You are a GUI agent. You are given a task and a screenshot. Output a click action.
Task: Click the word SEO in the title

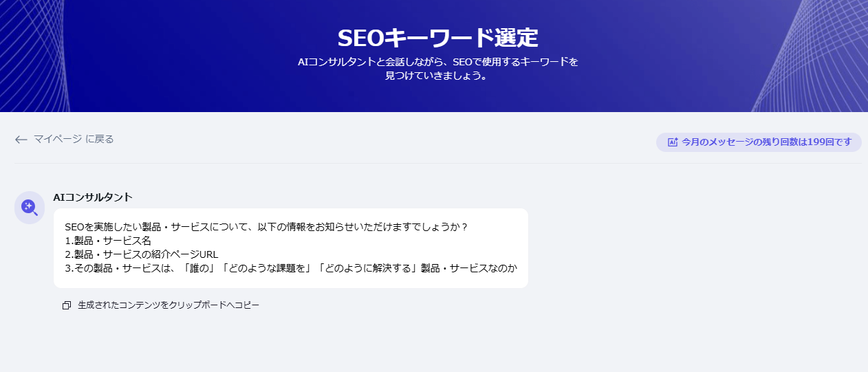click(361, 37)
